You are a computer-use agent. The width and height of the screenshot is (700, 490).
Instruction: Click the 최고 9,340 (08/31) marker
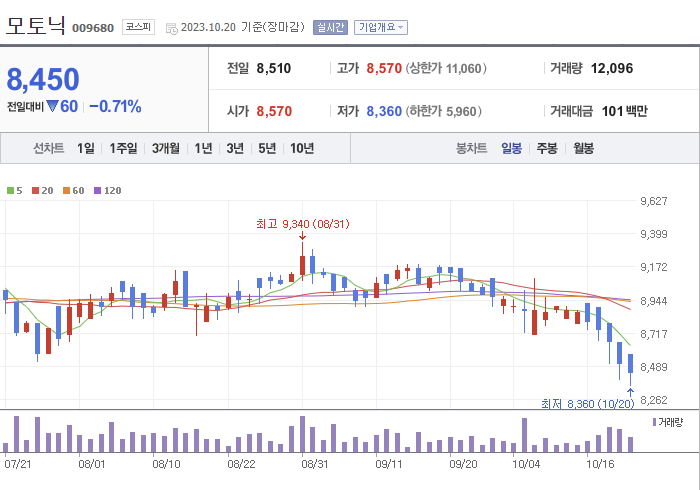point(303,224)
